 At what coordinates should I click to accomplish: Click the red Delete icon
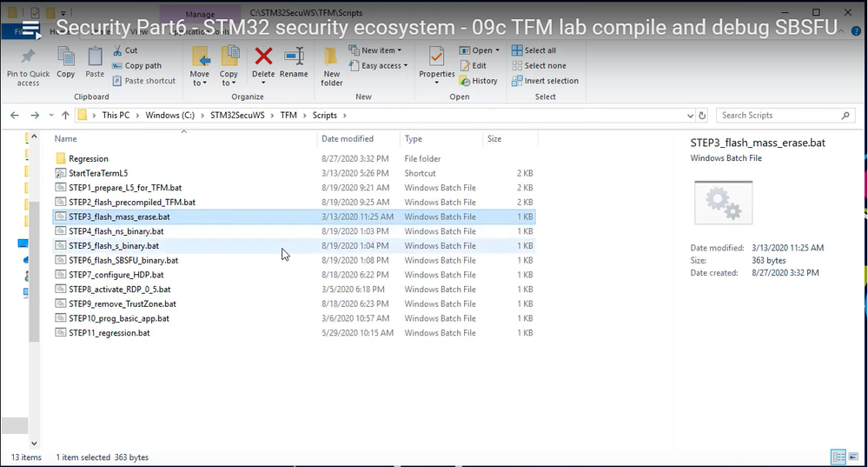[x=263, y=56]
